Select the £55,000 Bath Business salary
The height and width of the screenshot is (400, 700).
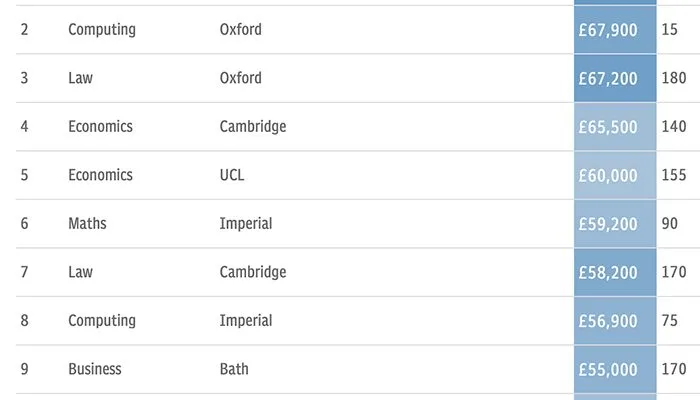click(615, 369)
